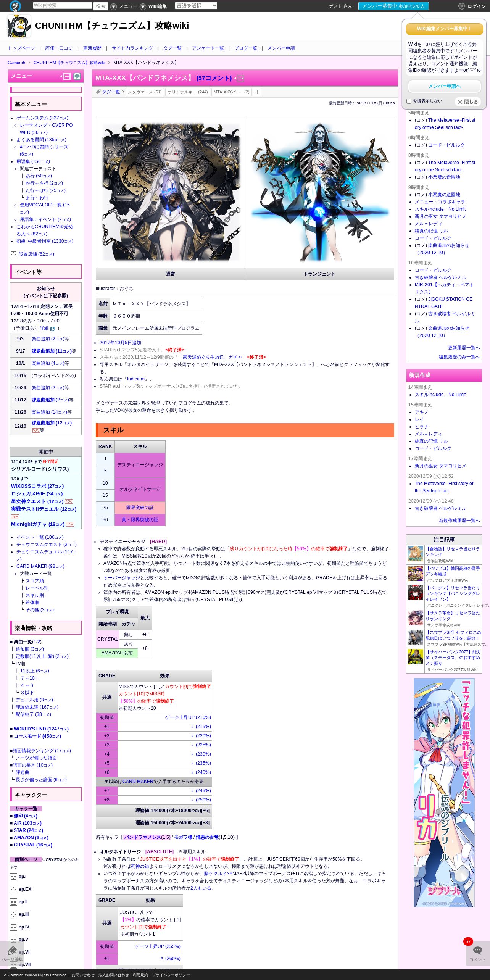Open the Midnightガチャ event link
This screenshot has height=980, width=490.
tap(37, 524)
